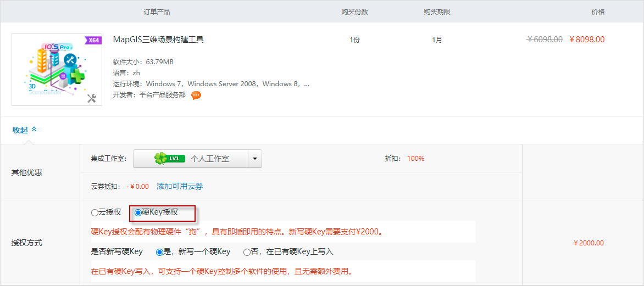This screenshot has height=286, width=644.
Task: Choose 是，新写一个硬Key option
Action: pyautogui.click(x=160, y=252)
